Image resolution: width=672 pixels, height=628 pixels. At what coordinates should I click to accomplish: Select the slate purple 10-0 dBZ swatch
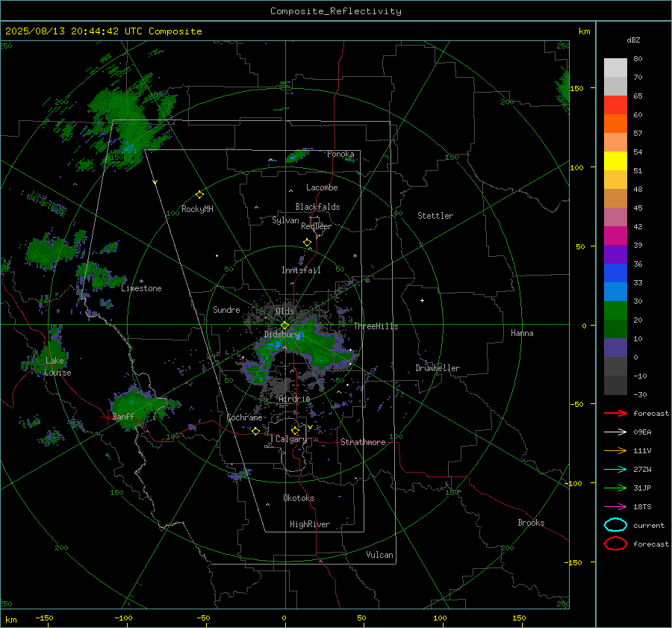[x=615, y=348]
